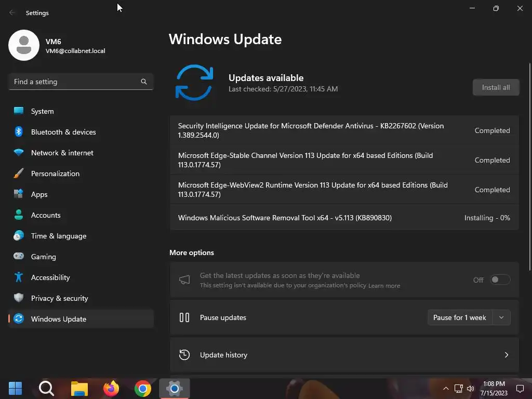Image resolution: width=532 pixels, height=399 pixels.
Task: Toggle Get the latest updates switch
Action: pos(500,280)
